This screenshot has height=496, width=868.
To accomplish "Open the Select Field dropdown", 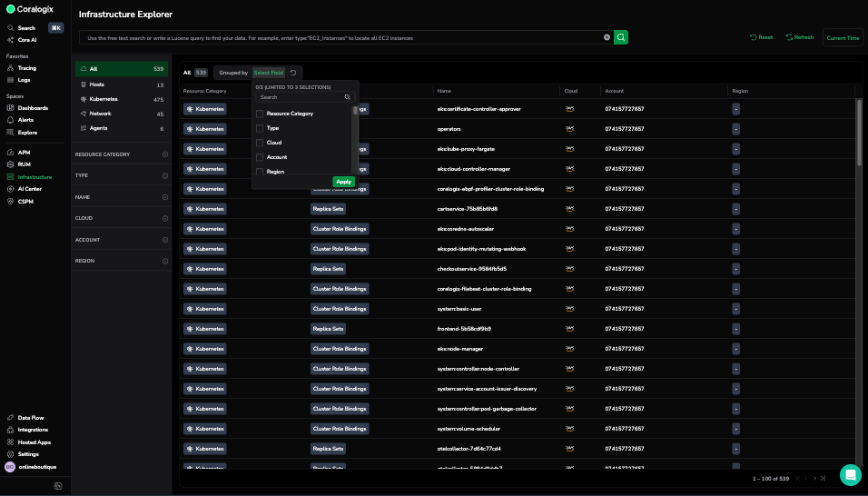I will [268, 72].
